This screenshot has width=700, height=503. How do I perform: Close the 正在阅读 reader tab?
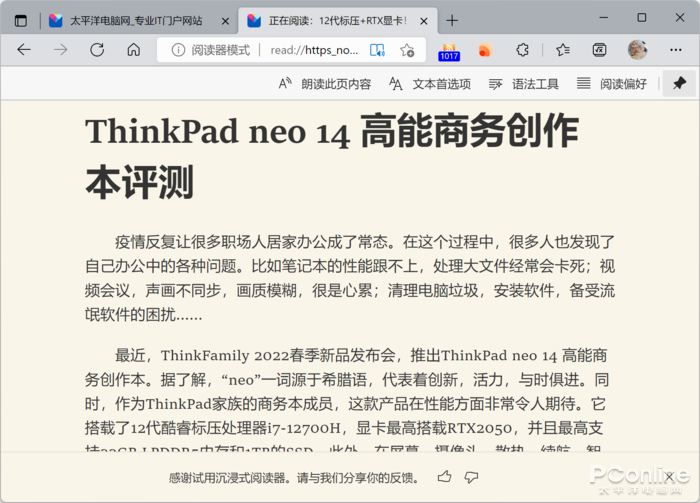click(424, 21)
